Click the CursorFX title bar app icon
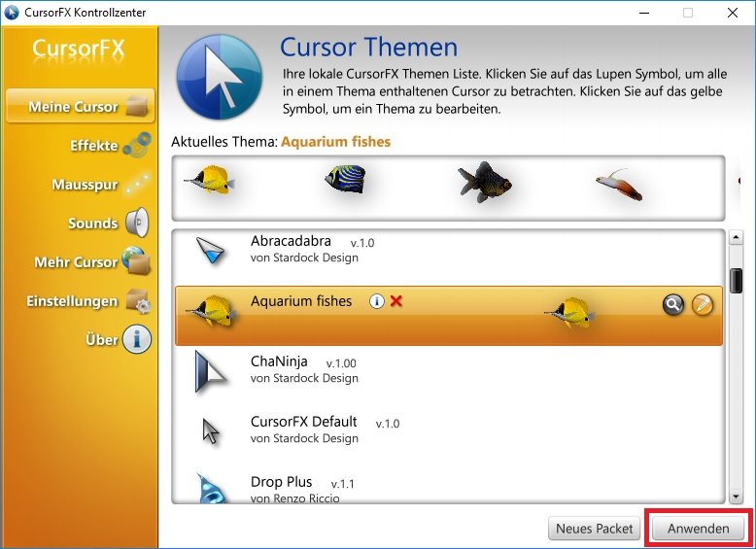 [x=11, y=12]
